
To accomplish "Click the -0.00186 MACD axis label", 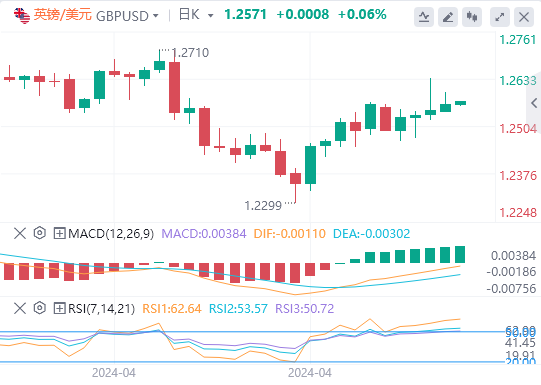I will pyautogui.click(x=511, y=272).
